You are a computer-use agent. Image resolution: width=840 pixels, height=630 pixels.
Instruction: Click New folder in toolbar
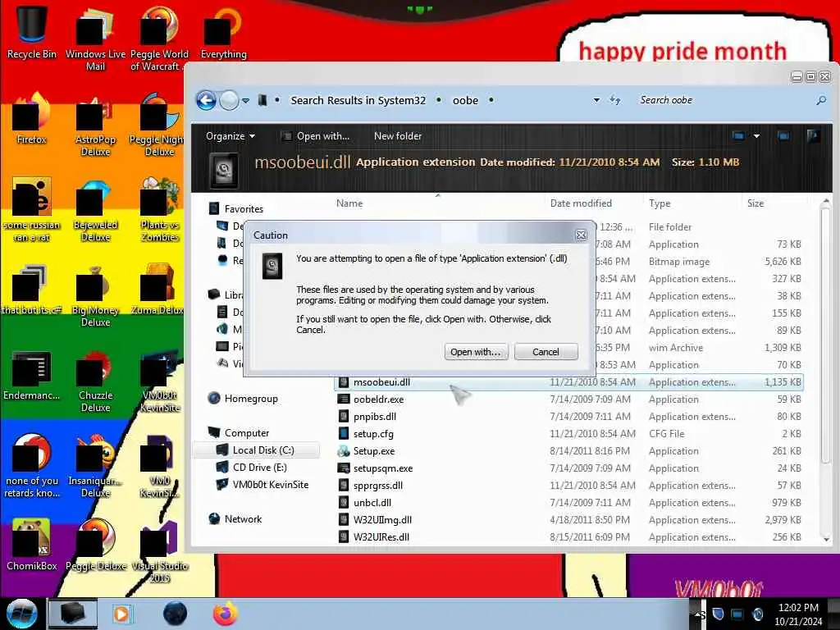pos(398,136)
